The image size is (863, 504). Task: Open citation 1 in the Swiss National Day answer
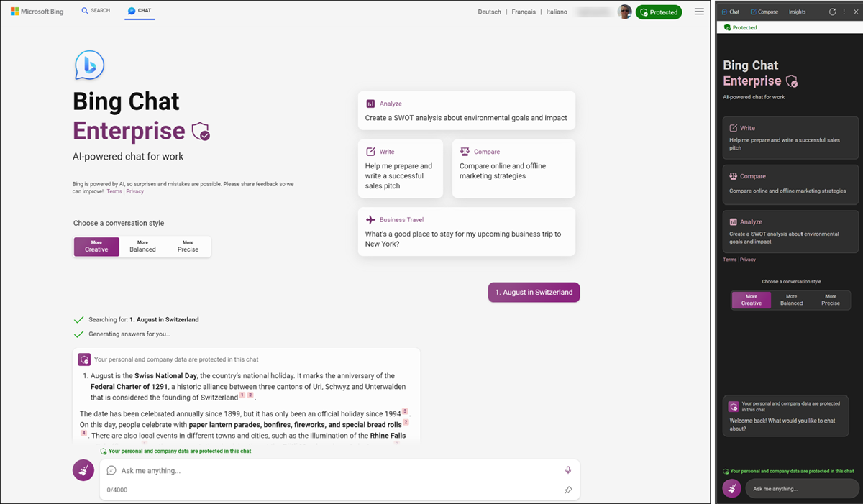click(x=242, y=395)
